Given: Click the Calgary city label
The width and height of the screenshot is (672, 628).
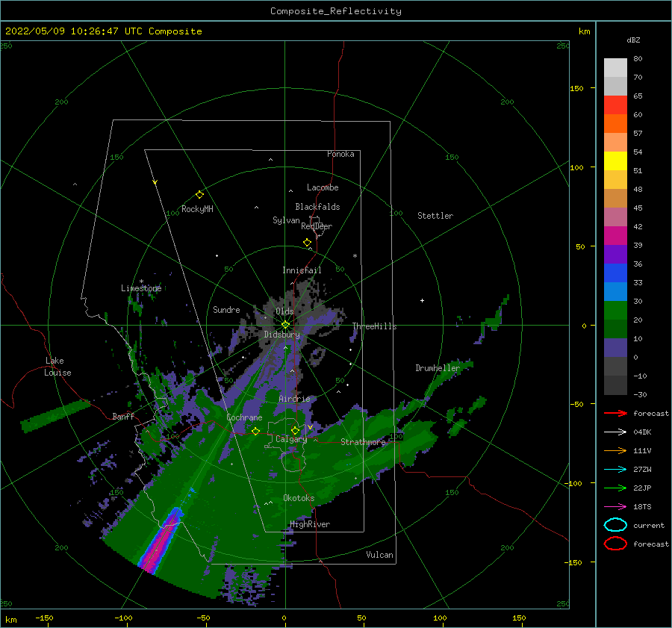Looking at the screenshot, I should point(291,439).
